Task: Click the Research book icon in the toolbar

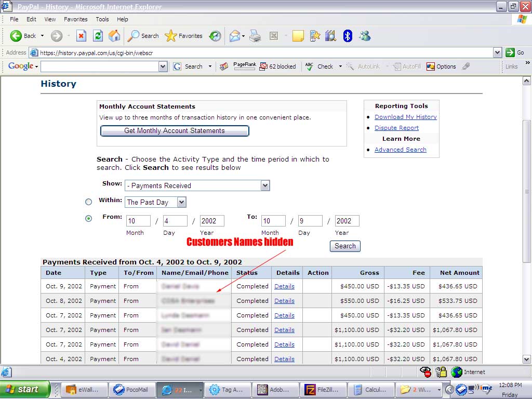Action: tap(330, 36)
